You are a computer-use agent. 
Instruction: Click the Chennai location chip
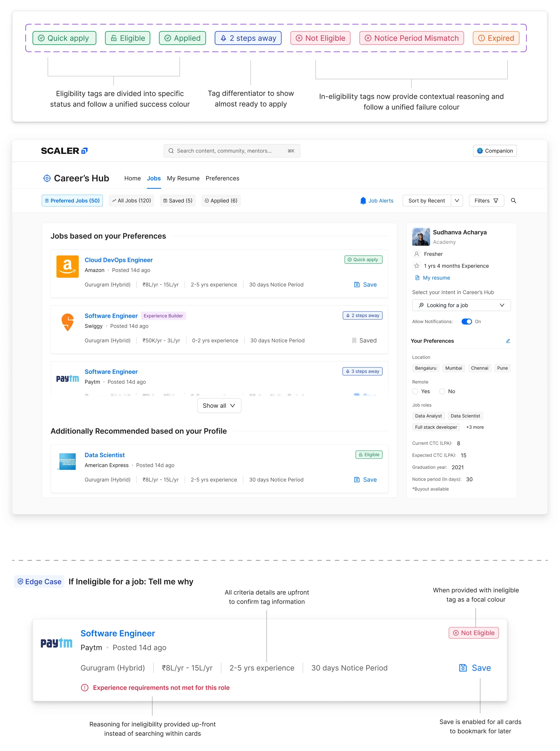[480, 368]
